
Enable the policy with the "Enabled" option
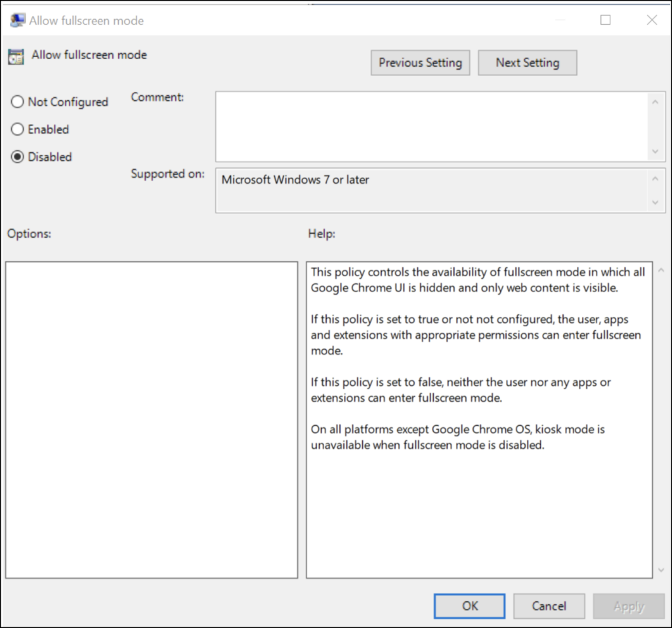tap(17, 129)
